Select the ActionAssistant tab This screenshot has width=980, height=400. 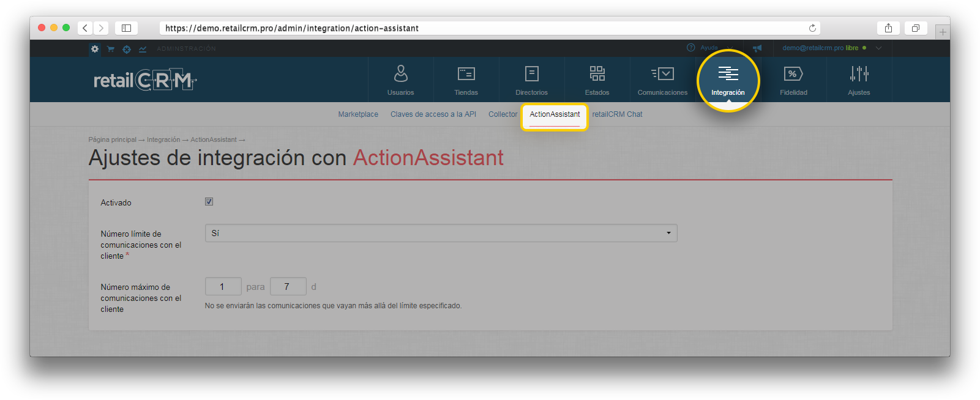tap(555, 114)
